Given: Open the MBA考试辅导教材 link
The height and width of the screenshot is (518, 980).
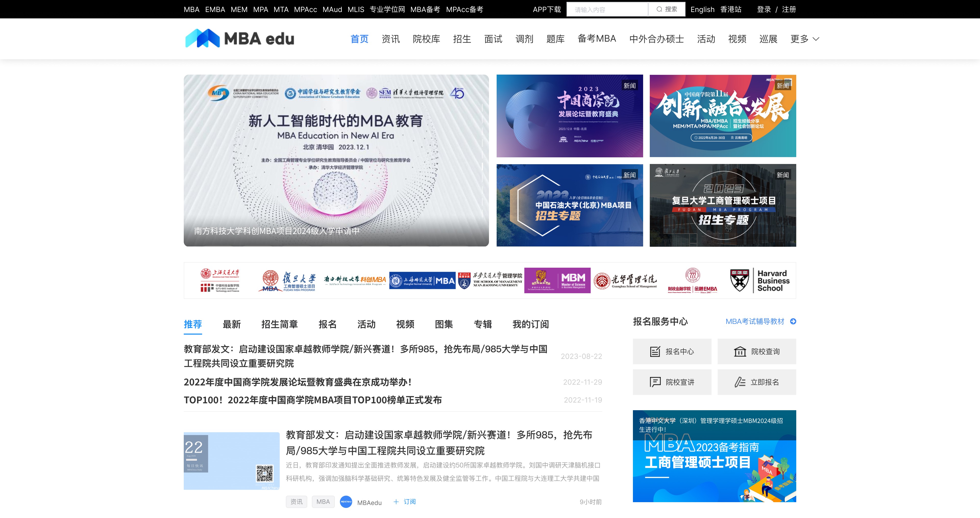Looking at the screenshot, I should click(755, 321).
